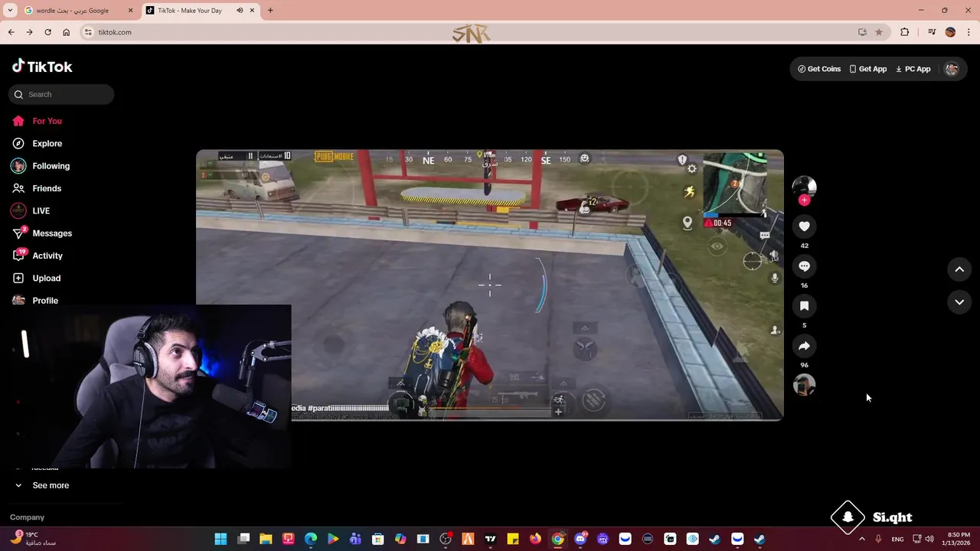Open the volume control in the tray
The height and width of the screenshot is (551, 980).
[929, 539]
